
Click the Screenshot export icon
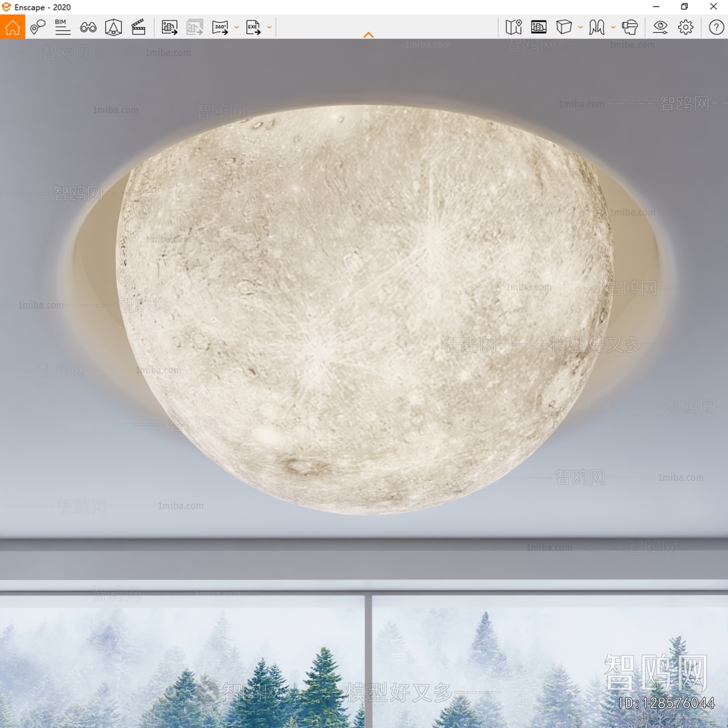[169, 27]
